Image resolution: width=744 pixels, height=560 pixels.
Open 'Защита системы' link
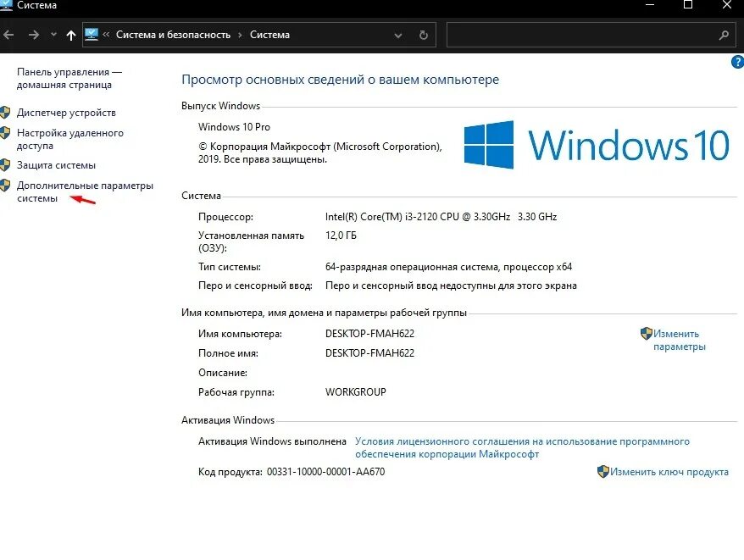click(x=56, y=165)
